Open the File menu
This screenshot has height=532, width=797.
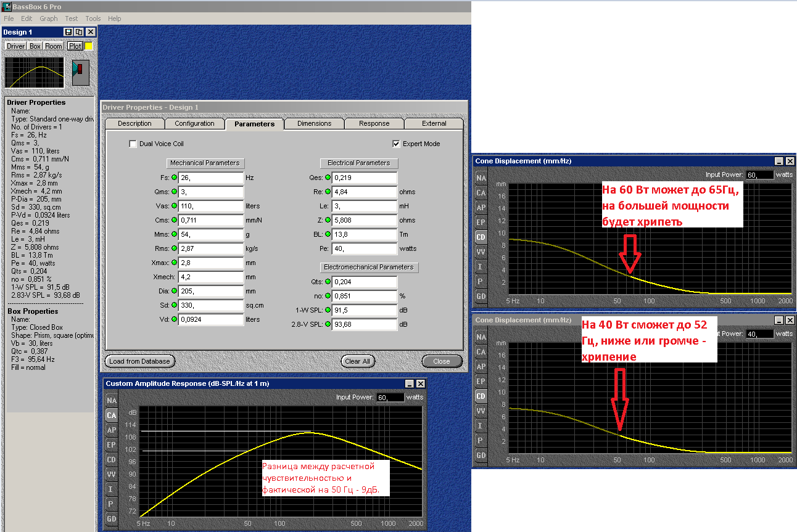[x=9, y=18]
